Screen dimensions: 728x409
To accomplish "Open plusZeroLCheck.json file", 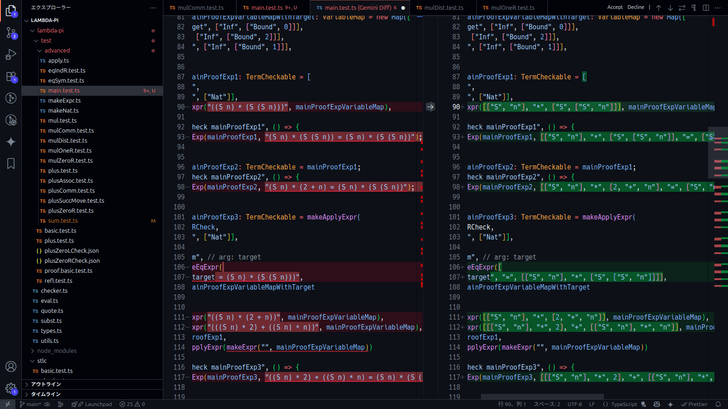I will pos(93,251).
